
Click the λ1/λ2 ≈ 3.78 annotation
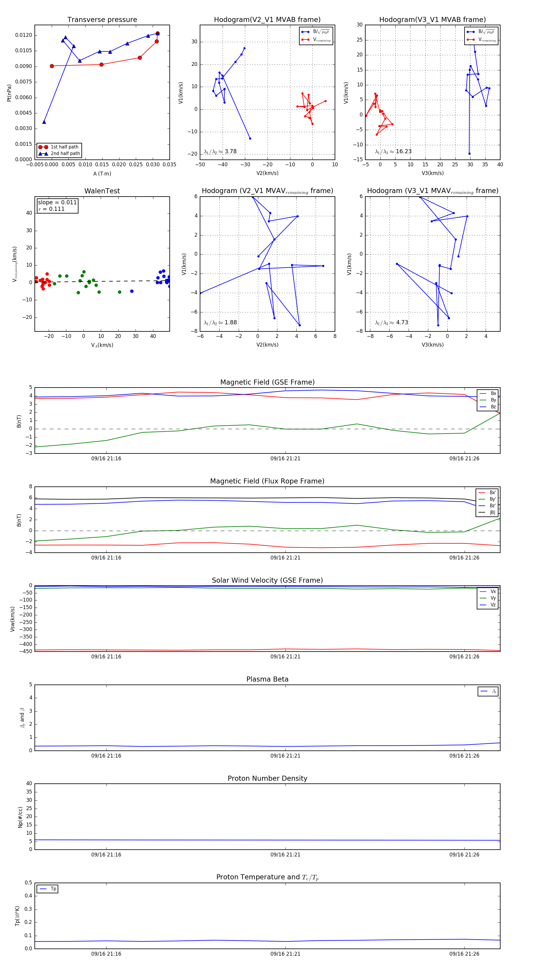click(221, 151)
